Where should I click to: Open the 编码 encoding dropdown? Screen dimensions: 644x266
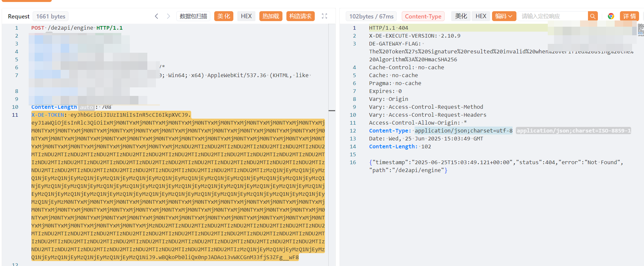tap(504, 16)
